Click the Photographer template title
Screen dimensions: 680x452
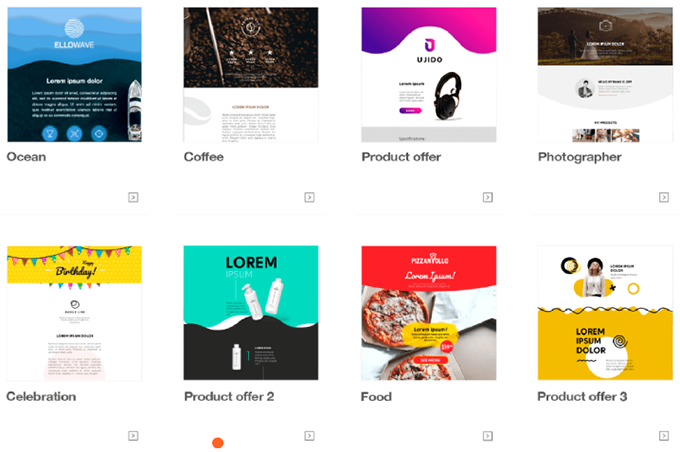click(x=580, y=157)
